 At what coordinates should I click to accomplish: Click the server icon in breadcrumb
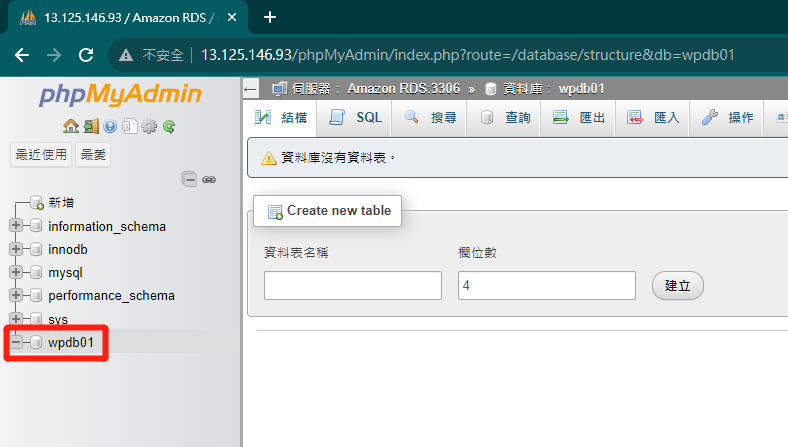(x=279, y=89)
